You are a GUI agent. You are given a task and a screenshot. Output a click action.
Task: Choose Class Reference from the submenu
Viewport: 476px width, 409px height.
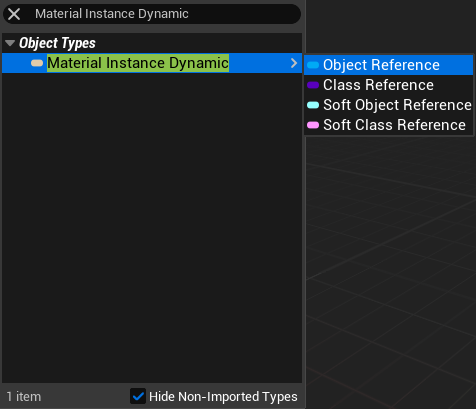388,85
